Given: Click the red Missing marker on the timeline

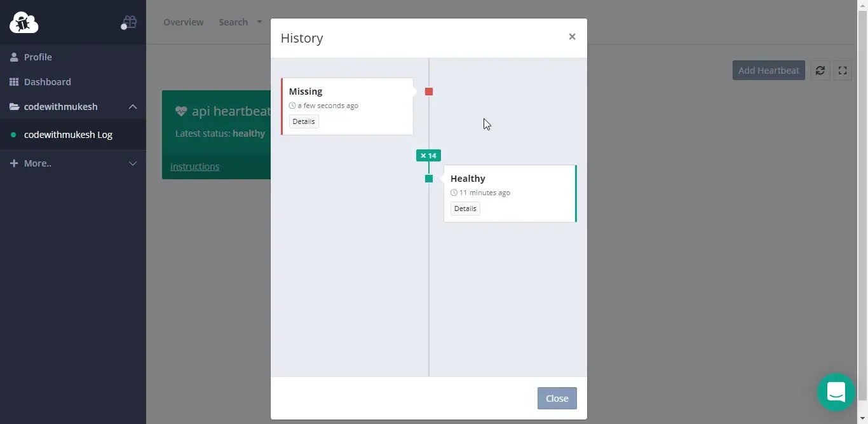Looking at the screenshot, I should [429, 92].
